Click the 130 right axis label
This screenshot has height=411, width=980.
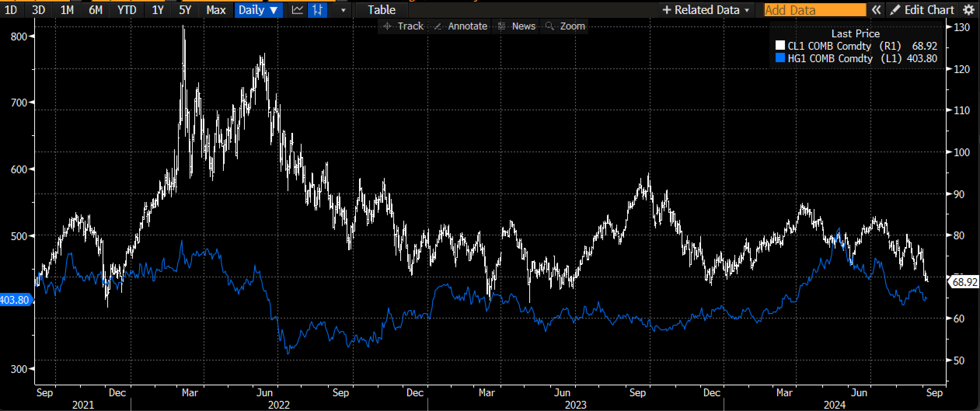962,27
